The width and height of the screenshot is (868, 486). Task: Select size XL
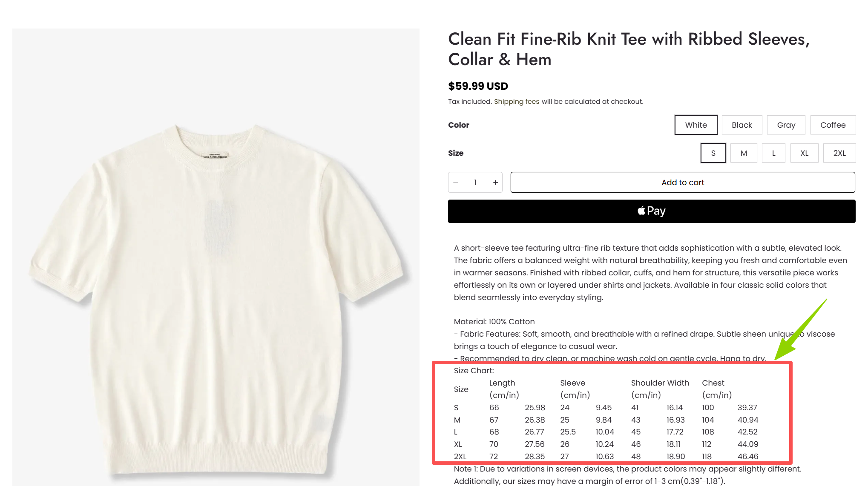point(804,153)
